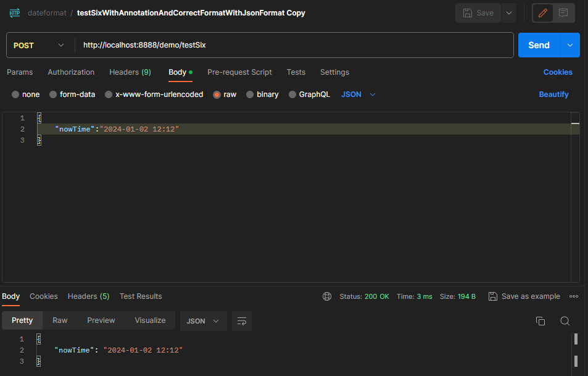Image resolution: width=588 pixels, height=376 pixels.
Task: Open the three-dots more options menu
Action: pyautogui.click(x=574, y=296)
